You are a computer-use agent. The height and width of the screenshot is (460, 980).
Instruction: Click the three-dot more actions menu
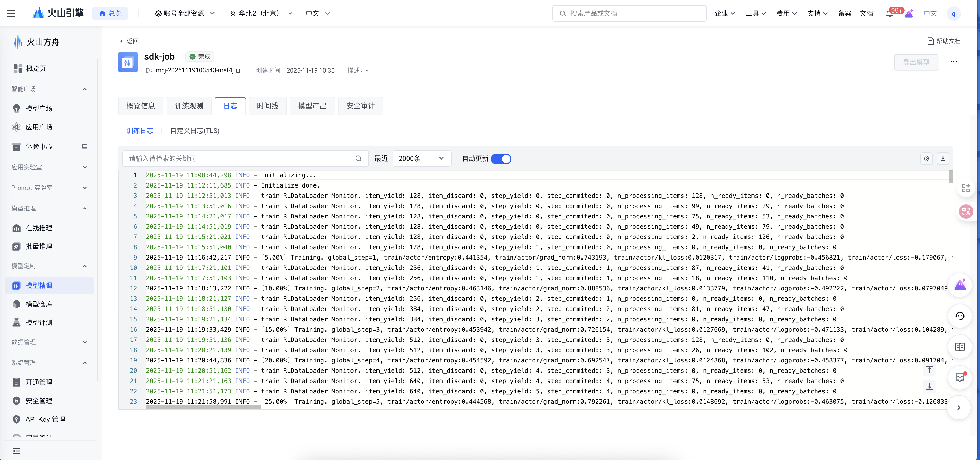pyautogui.click(x=953, y=62)
